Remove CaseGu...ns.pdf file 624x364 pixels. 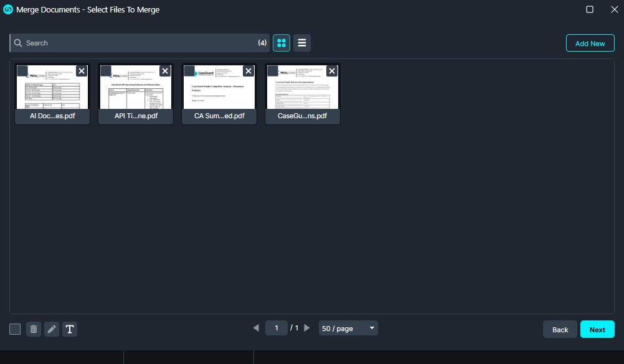tap(331, 71)
